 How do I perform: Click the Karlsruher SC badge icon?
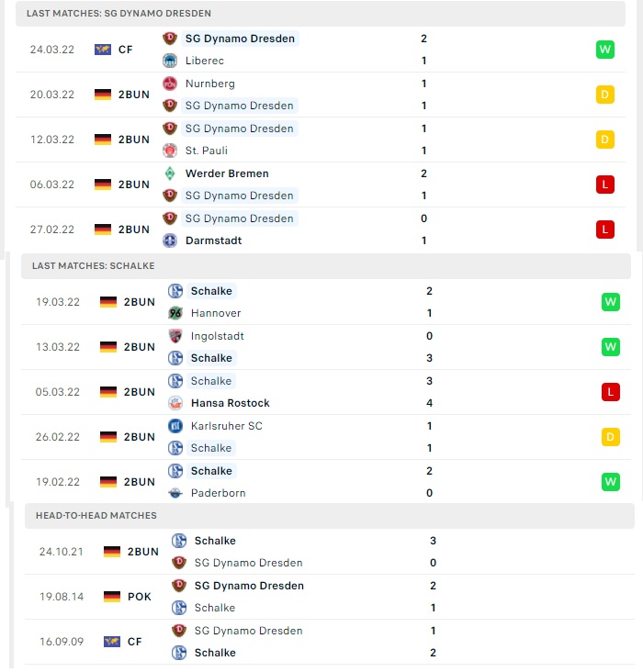pyautogui.click(x=175, y=426)
